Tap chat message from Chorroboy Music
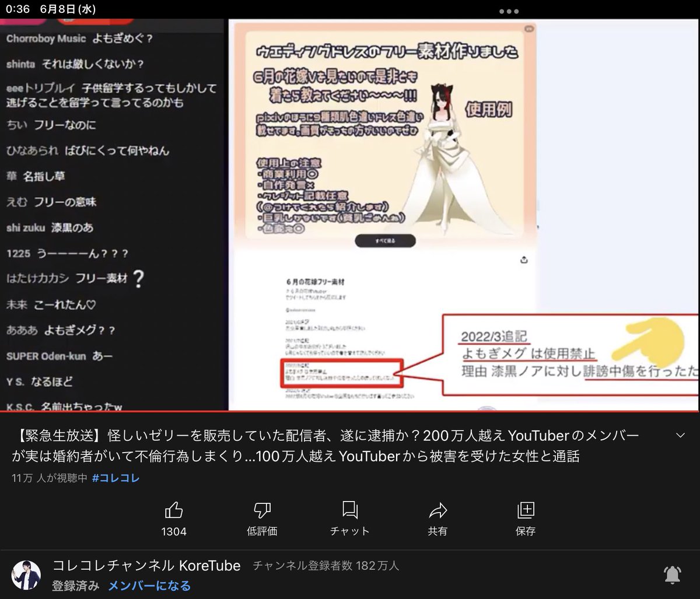Screen dimensions: 700x599 point(79,38)
